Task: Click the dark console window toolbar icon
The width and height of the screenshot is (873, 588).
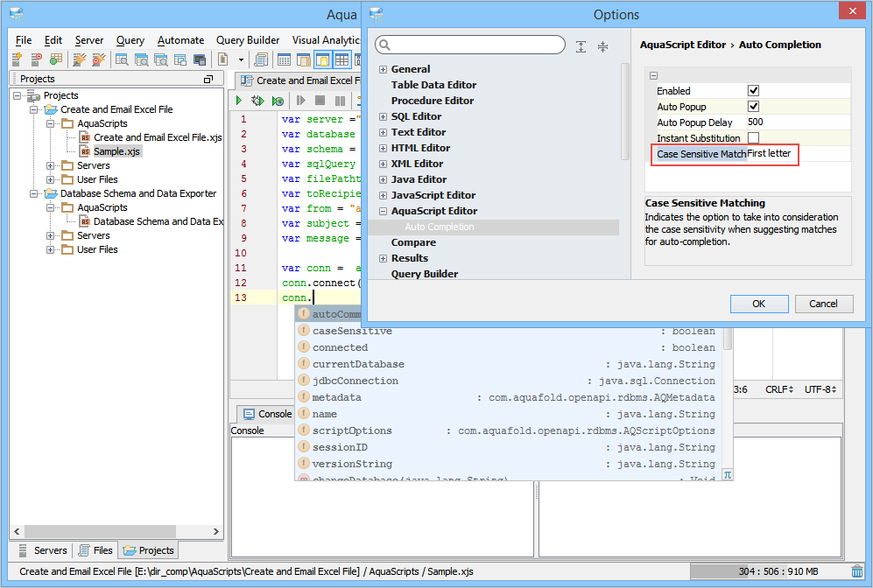Action: pos(200,59)
